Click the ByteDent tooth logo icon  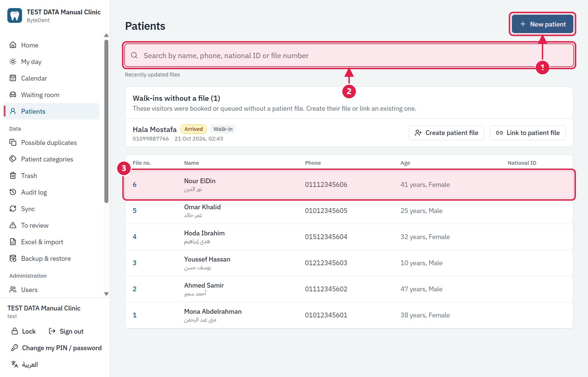click(15, 15)
